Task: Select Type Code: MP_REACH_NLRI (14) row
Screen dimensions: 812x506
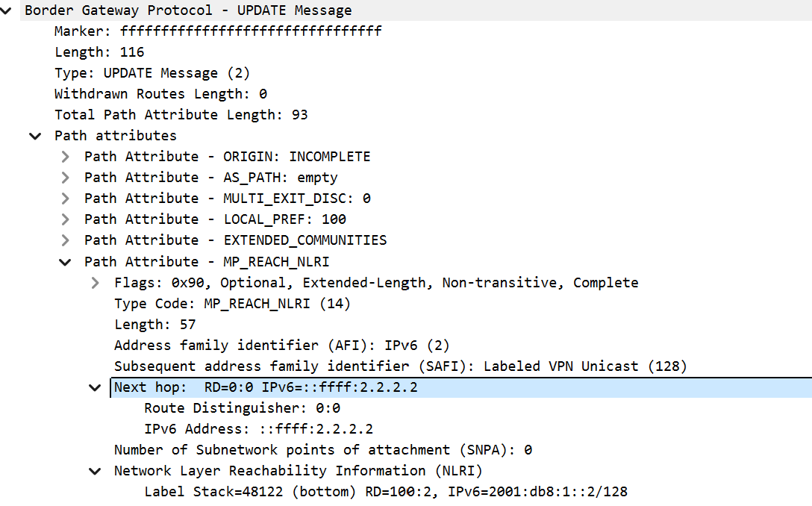Action: pyautogui.click(x=233, y=304)
